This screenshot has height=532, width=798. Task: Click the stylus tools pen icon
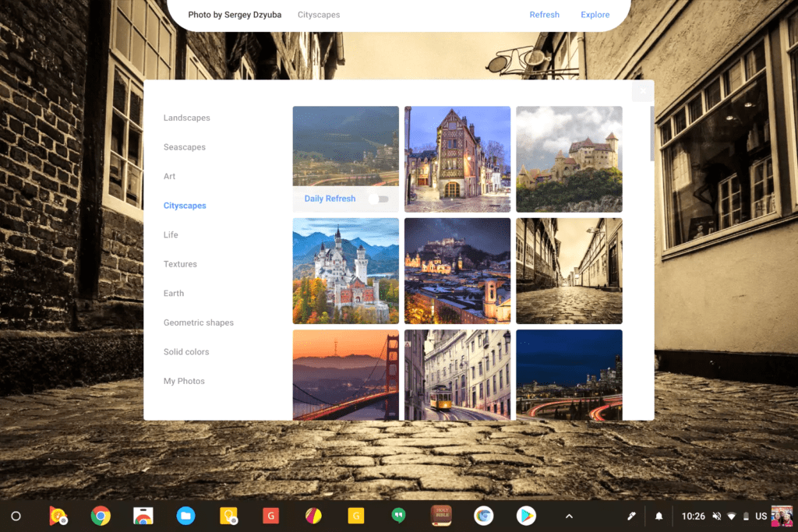point(632,516)
